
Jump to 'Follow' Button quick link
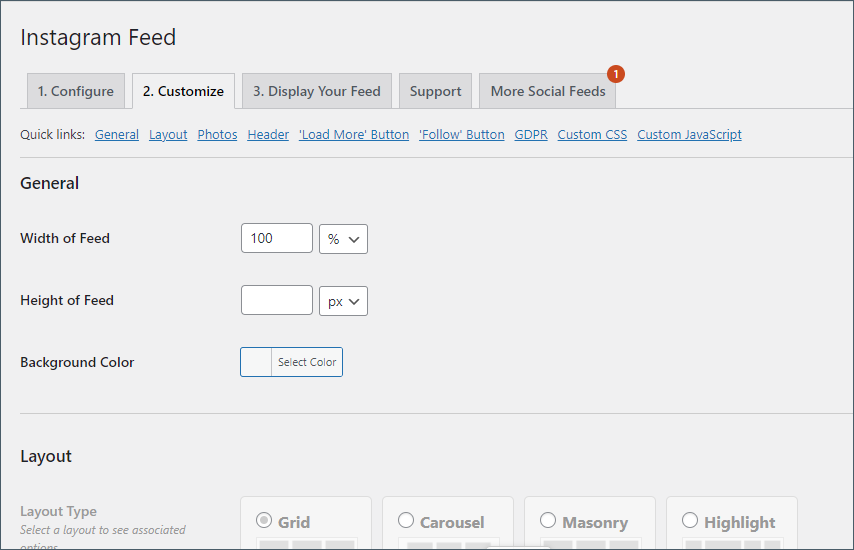(462, 135)
